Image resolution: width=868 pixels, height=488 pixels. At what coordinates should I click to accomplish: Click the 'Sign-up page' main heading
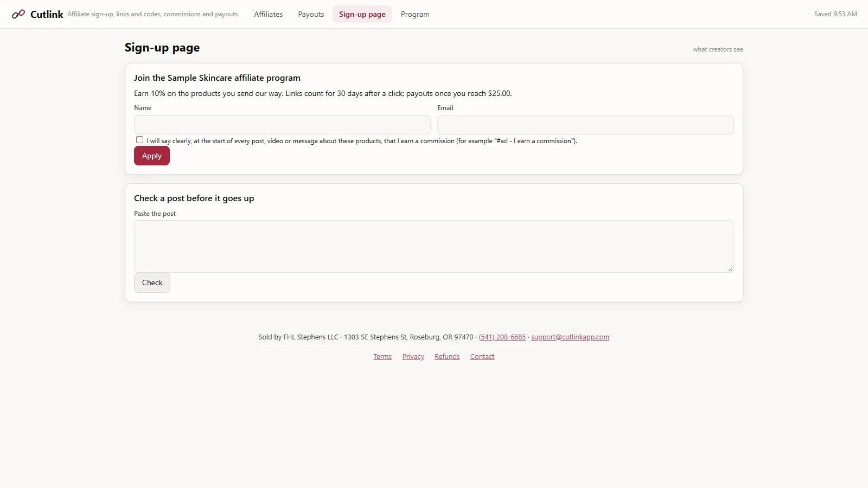coord(162,48)
